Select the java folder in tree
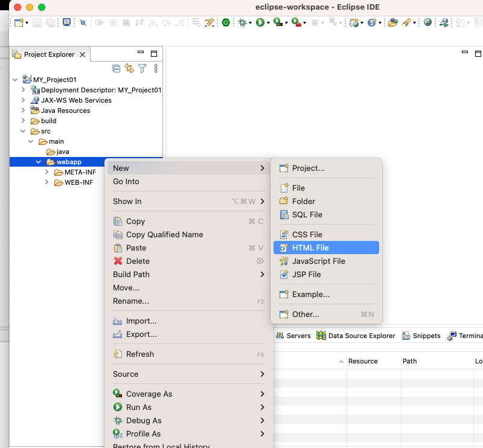 point(57,152)
